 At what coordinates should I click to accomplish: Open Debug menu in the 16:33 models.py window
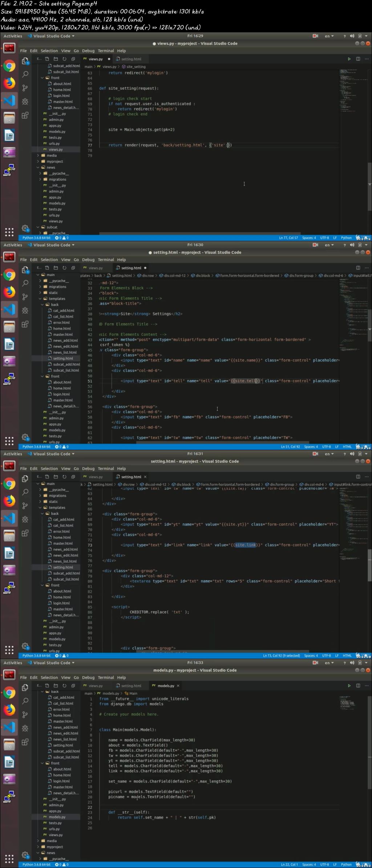coord(88,678)
